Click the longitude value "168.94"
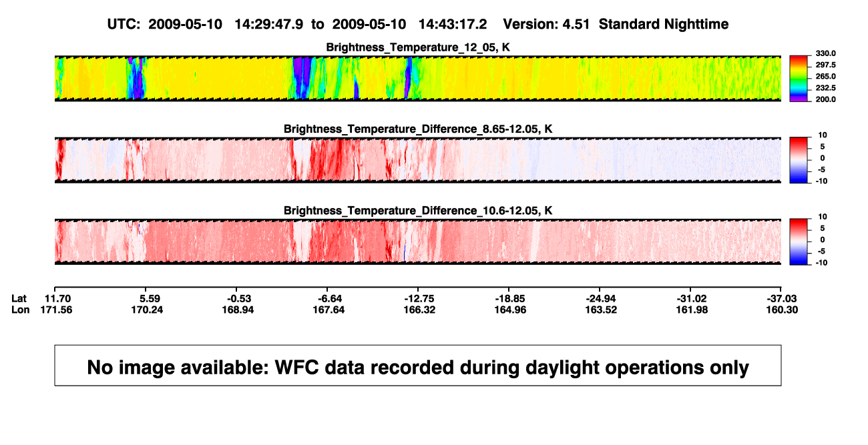Screen dimensions: 868x445 pyautogui.click(x=239, y=310)
